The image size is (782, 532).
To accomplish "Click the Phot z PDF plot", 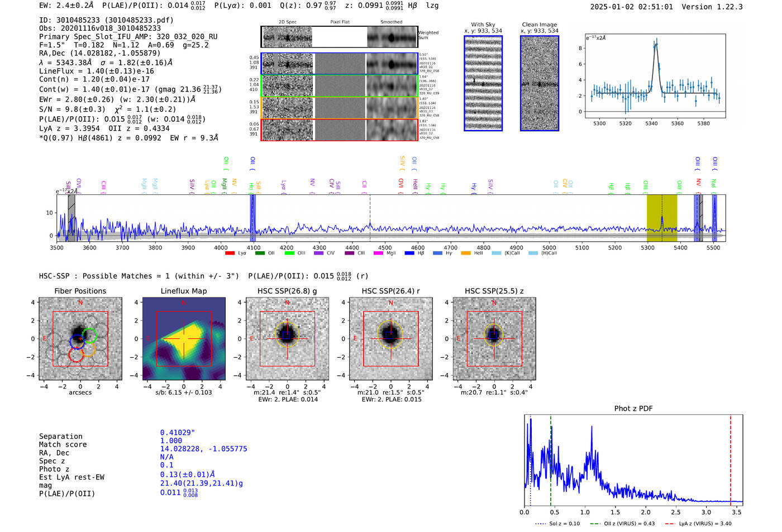I will coord(633,460).
